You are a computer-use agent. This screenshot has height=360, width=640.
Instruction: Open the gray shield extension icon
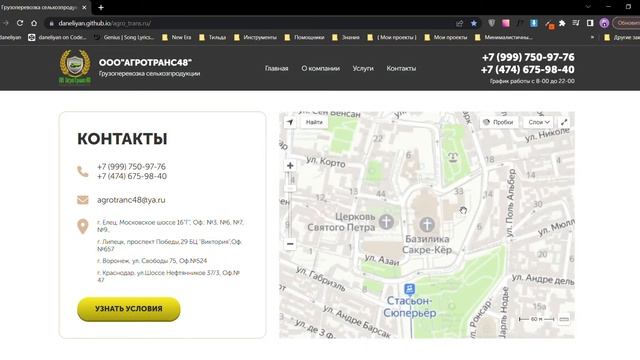click(492, 23)
